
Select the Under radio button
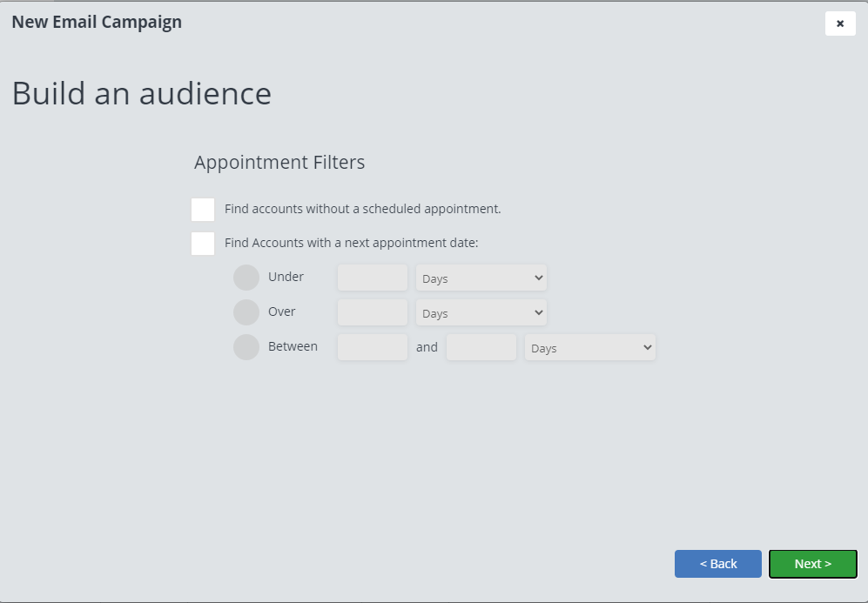point(246,278)
